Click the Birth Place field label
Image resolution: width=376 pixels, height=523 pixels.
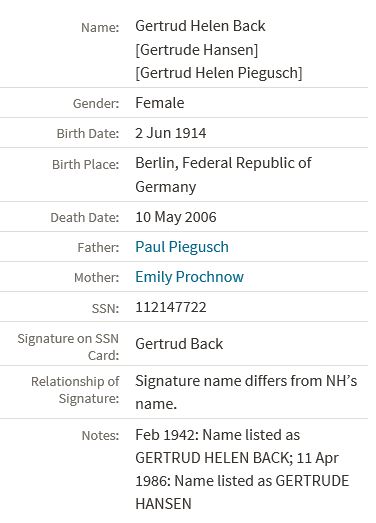tap(86, 164)
